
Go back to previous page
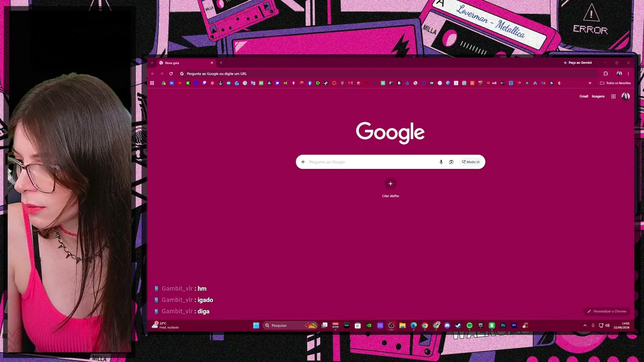click(x=153, y=73)
